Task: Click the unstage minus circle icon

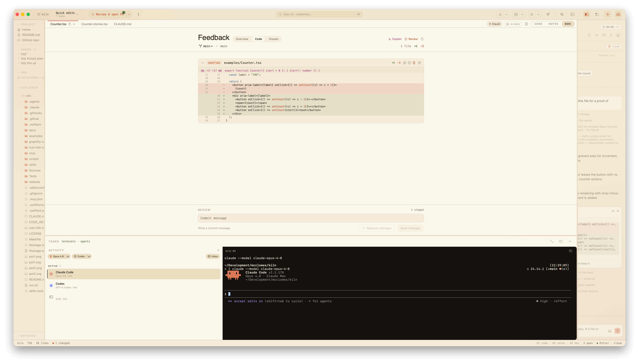Action: 409,63
